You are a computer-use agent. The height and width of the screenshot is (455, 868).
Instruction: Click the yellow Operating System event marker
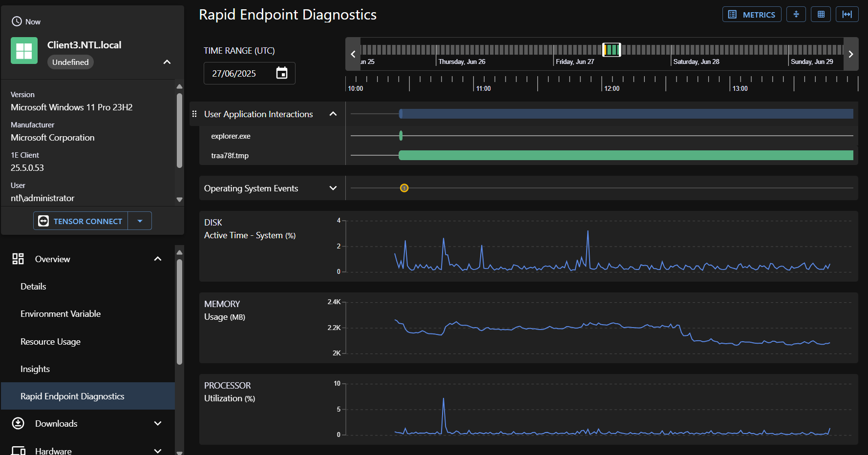click(x=404, y=188)
